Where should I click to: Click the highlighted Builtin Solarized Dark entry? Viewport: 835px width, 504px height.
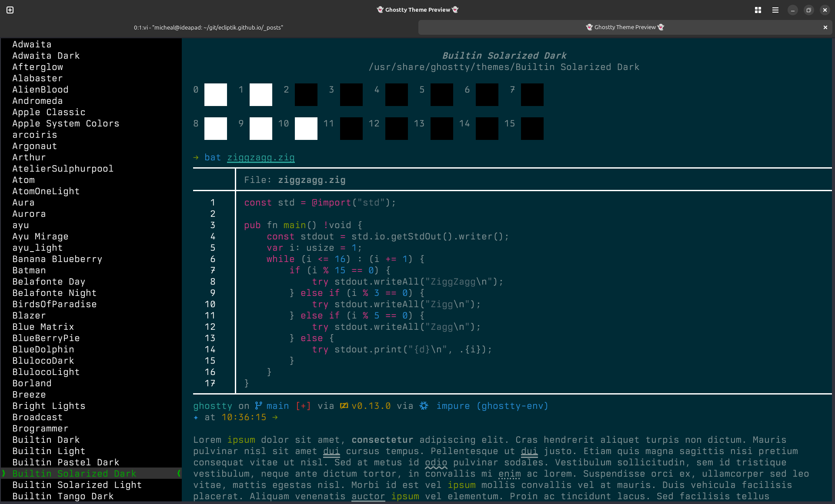(74, 474)
